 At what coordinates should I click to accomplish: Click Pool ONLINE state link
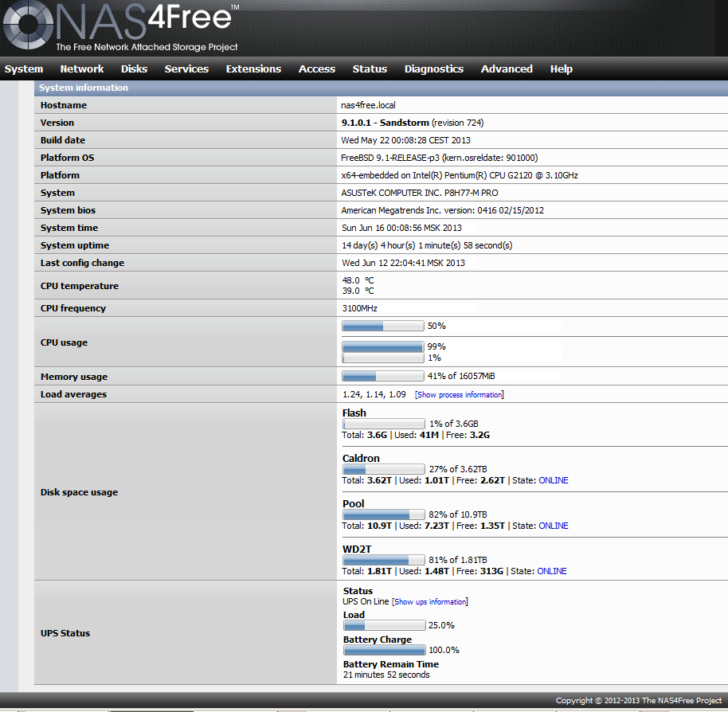click(554, 526)
